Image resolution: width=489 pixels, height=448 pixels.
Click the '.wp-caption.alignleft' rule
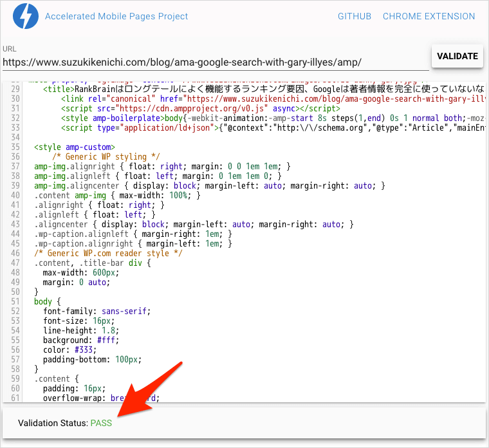click(133, 234)
